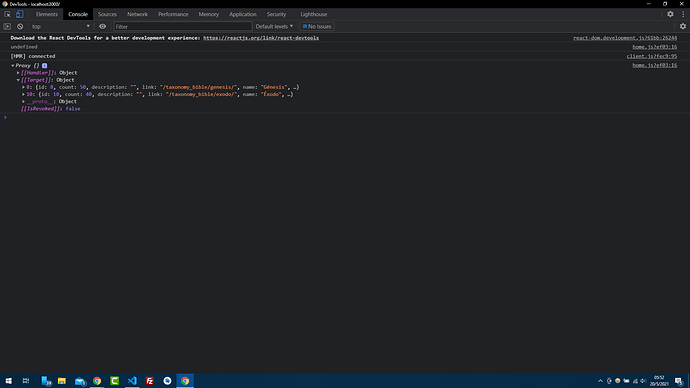This screenshot has height=388, width=690.
Task: Open the network tray icon
Action: pos(635,381)
